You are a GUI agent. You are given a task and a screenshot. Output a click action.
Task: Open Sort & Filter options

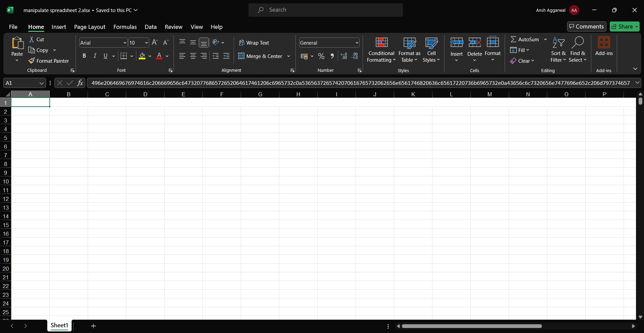point(558,50)
